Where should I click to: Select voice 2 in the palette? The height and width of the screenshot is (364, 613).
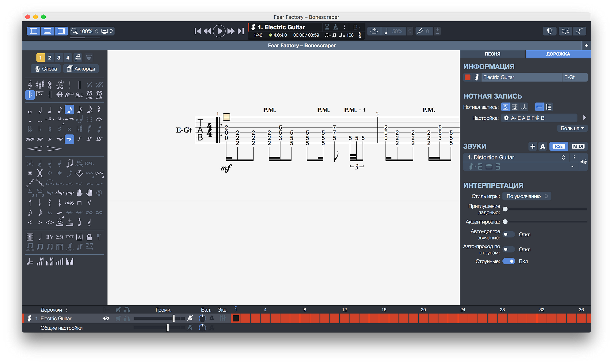click(50, 58)
